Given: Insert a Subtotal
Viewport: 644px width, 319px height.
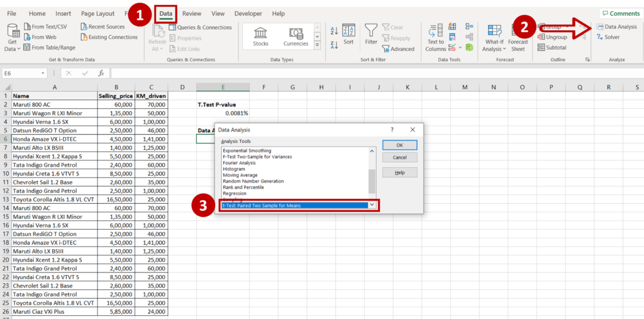Looking at the screenshot, I should point(552,47).
